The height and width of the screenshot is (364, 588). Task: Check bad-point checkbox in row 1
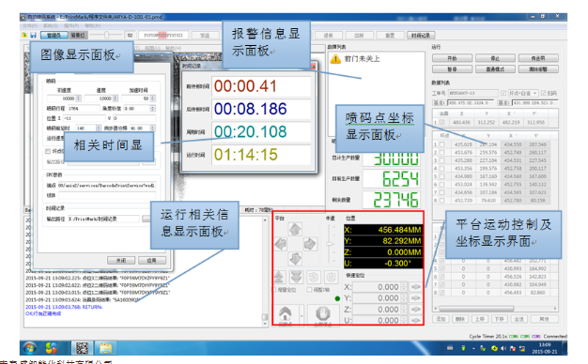pos(441,144)
